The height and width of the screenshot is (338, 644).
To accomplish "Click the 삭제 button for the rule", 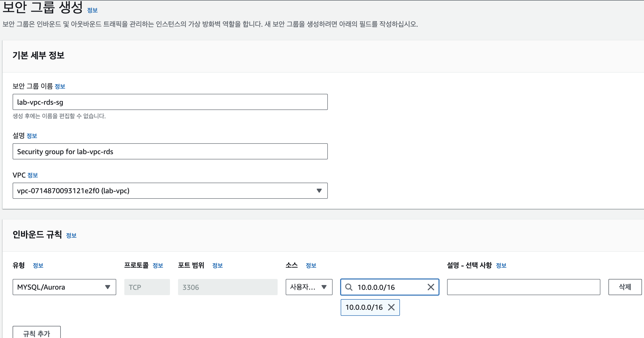I will [625, 287].
